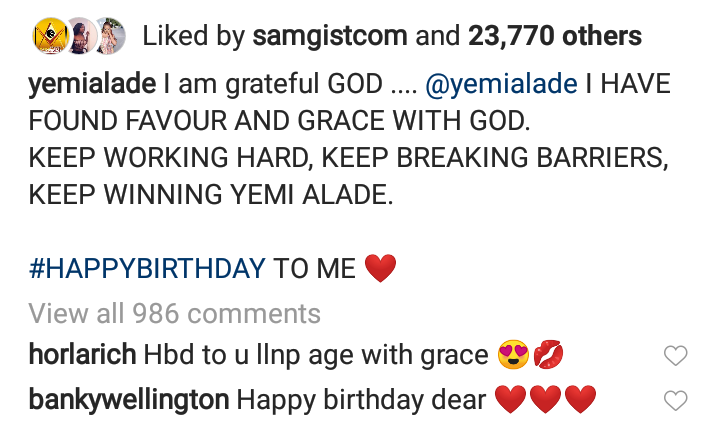Like bankywellington's comment with heart icon
Screen dimensions: 720x430
pos(676,402)
